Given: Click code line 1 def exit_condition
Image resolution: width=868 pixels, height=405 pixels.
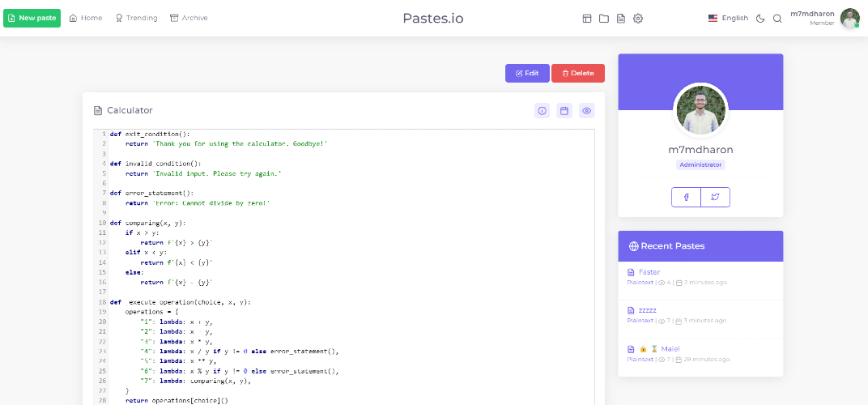Looking at the screenshot, I should tap(150, 134).
